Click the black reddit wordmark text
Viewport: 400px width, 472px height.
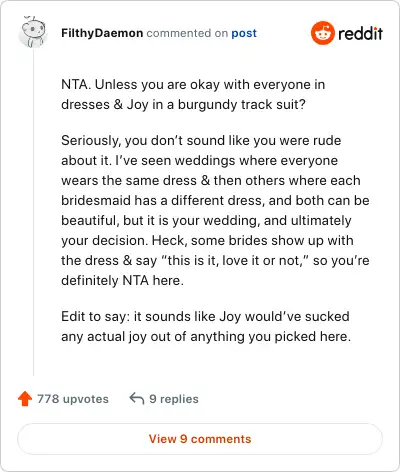(360, 33)
